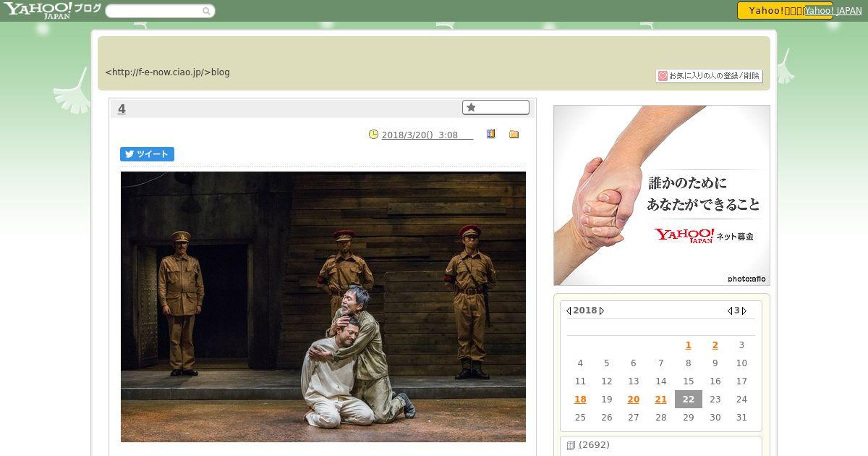
Task: Click the book icon next to (2692)
Action: pyautogui.click(x=571, y=445)
